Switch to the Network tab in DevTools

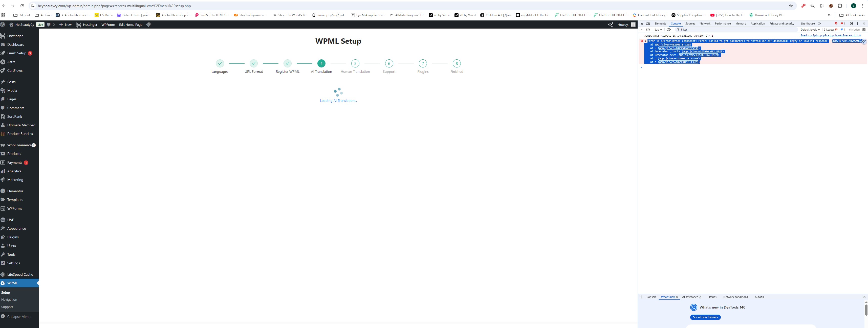pyautogui.click(x=705, y=24)
